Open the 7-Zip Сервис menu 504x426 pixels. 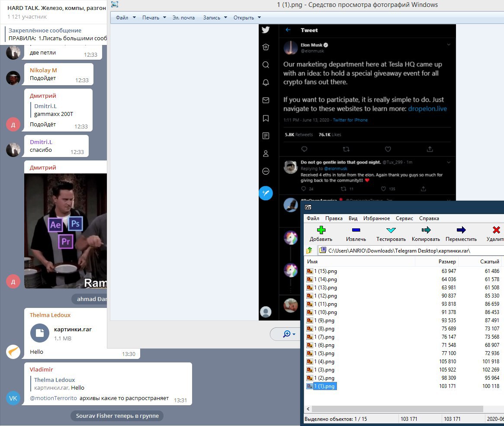click(x=404, y=218)
